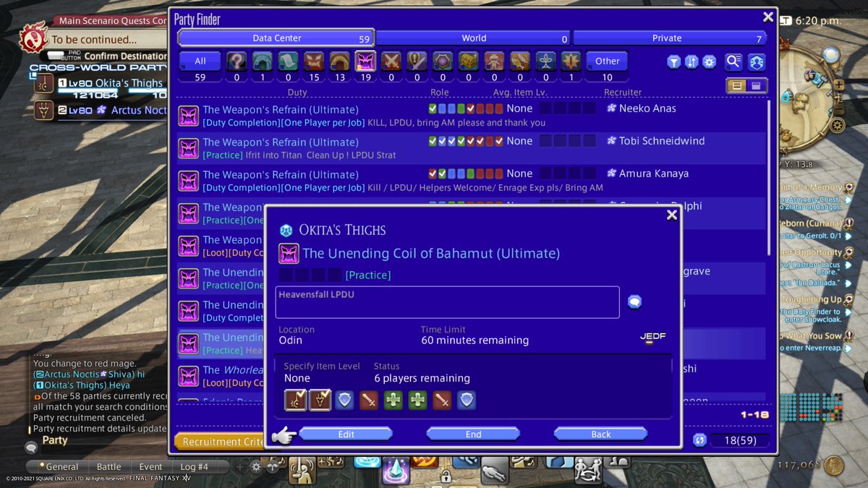Click the party chat mode speech icon
Image resolution: width=868 pixels, height=488 pixels.
(x=31, y=448)
